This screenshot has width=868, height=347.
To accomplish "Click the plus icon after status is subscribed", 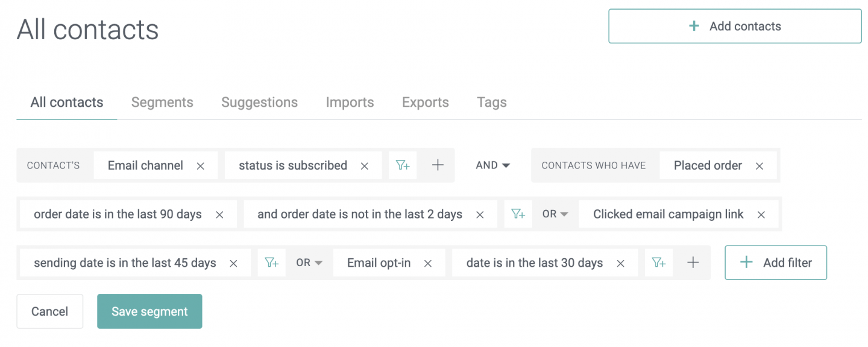I will [x=438, y=165].
